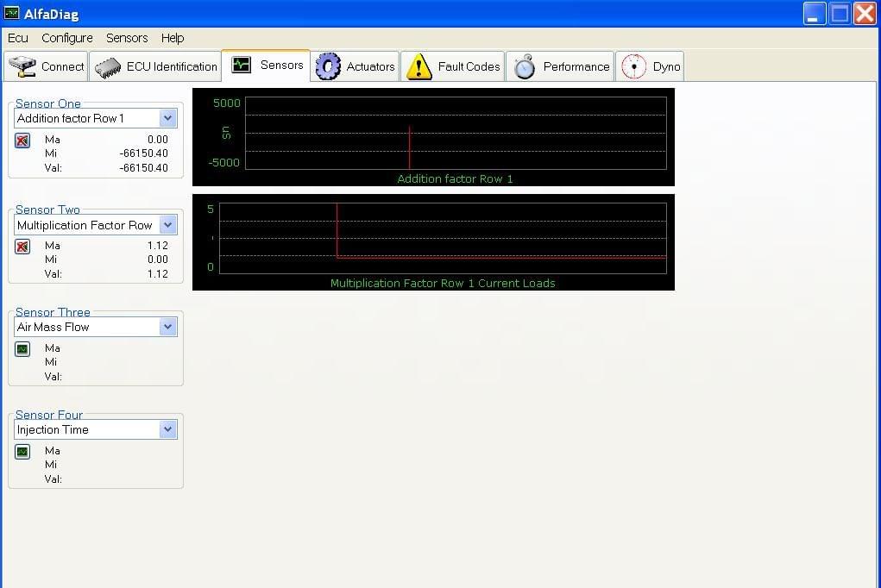881x588 pixels.
Task: Select the Sensors tab label
Action: [281, 66]
